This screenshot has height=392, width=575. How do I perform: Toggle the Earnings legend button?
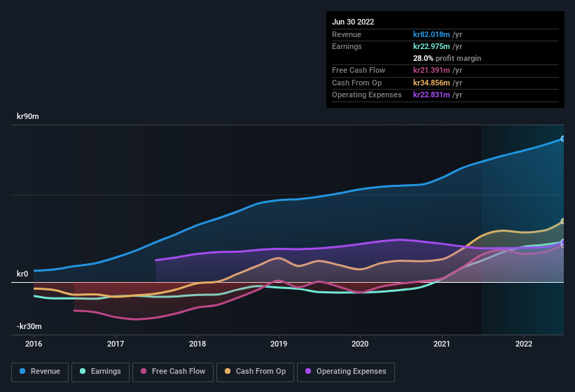pos(100,372)
